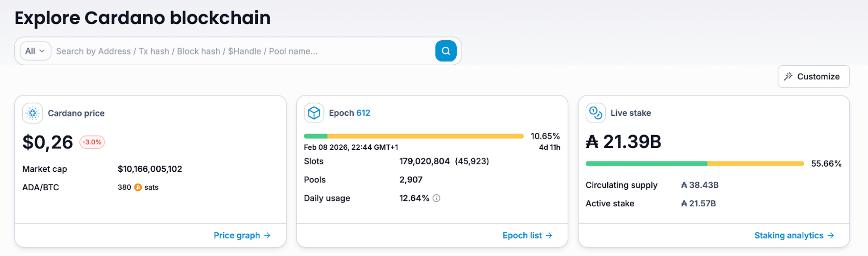868x256 pixels.
Task: Click the -3.0% price change badge
Action: (92, 142)
